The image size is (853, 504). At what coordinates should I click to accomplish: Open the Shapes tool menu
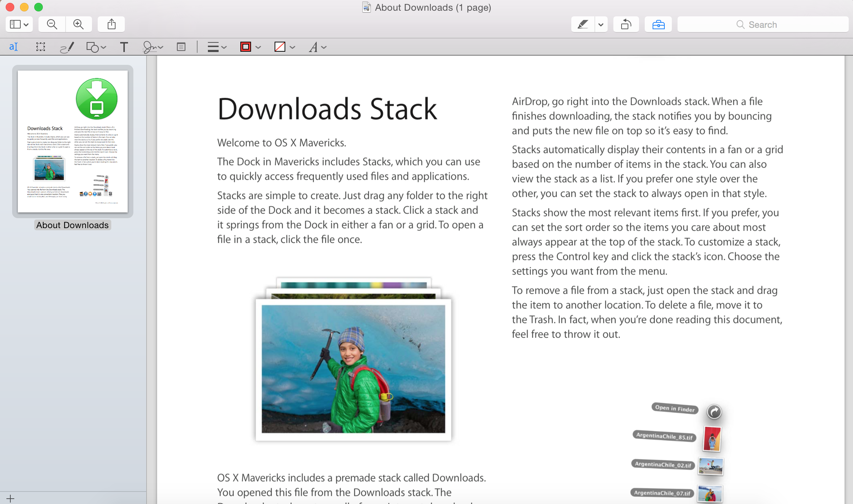coord(96,47)
